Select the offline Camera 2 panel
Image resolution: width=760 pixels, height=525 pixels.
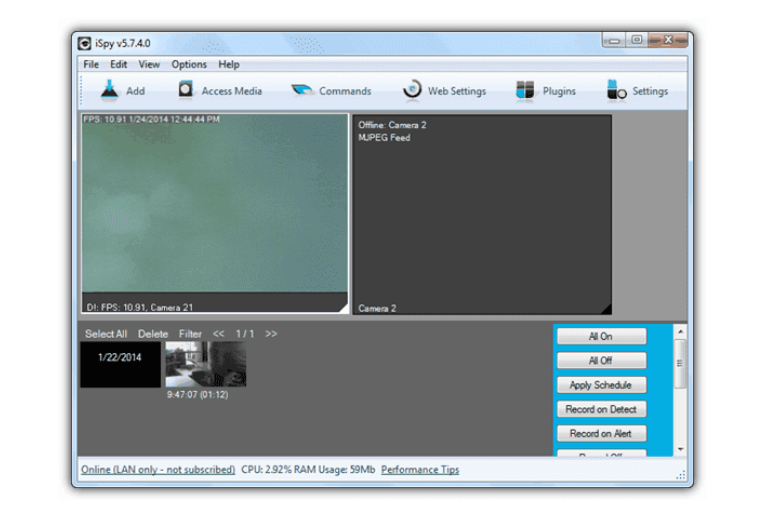click(482, 215)
